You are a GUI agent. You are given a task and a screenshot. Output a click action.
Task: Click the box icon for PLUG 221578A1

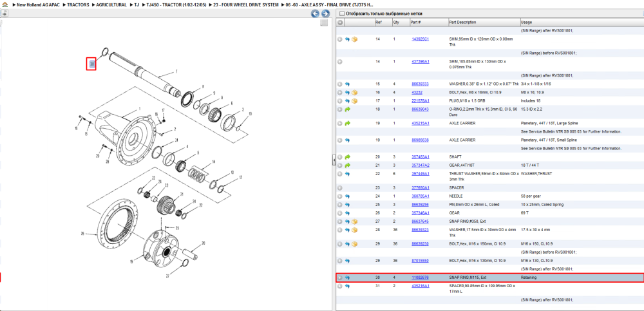(x=354, y=101)
